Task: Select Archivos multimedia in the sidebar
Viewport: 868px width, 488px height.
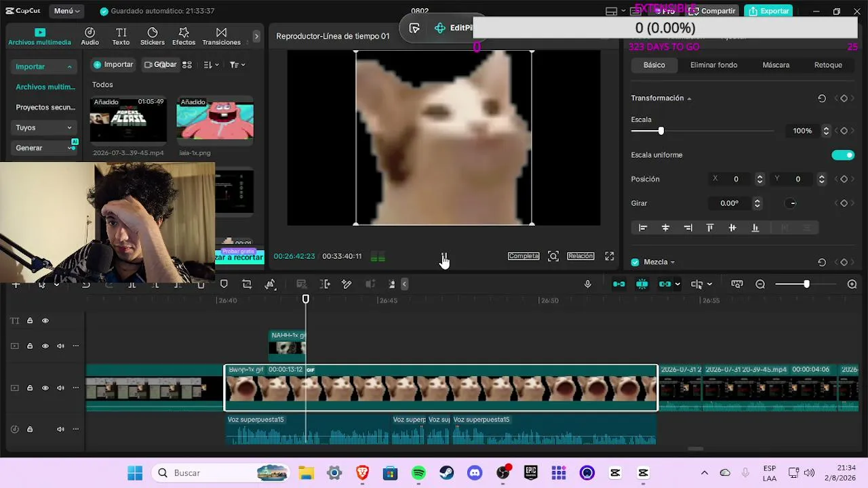Action: pyautogui.click(x=45, y=87)
